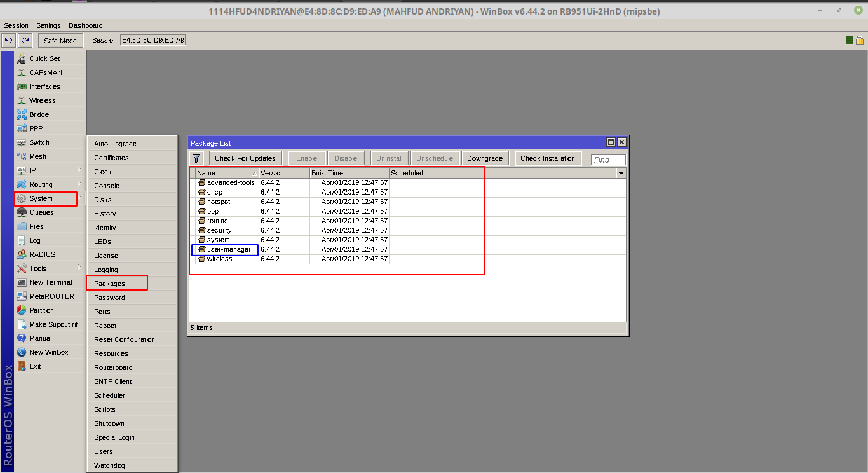The image size is (868, 473).
Task: Click the System gear icon
Action: (x=22, y=198)
